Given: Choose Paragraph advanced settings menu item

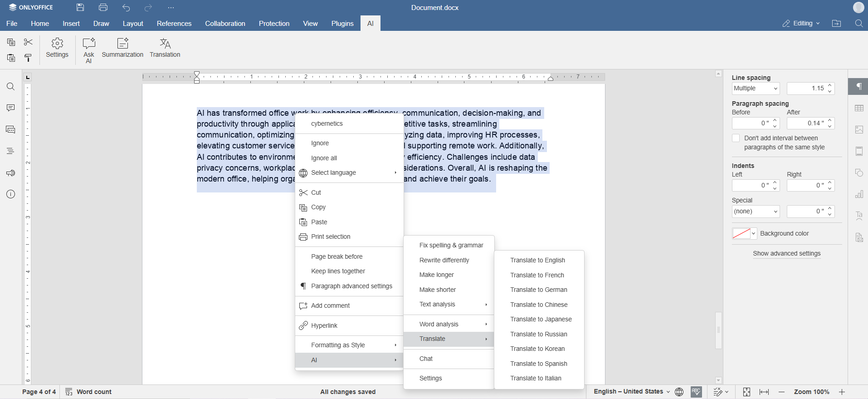Looking at the screenshot, I should pyautogui.click(x=349, y=286).
